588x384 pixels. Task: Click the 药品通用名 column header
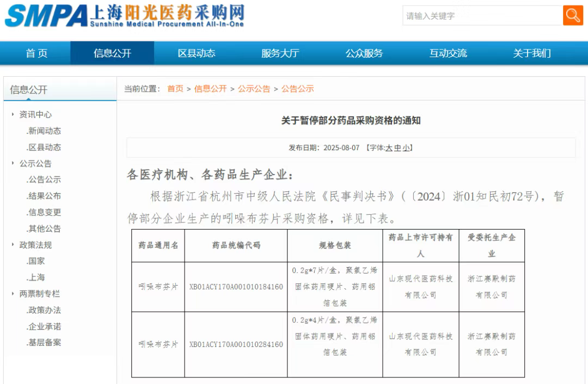[x=158, y=245]
